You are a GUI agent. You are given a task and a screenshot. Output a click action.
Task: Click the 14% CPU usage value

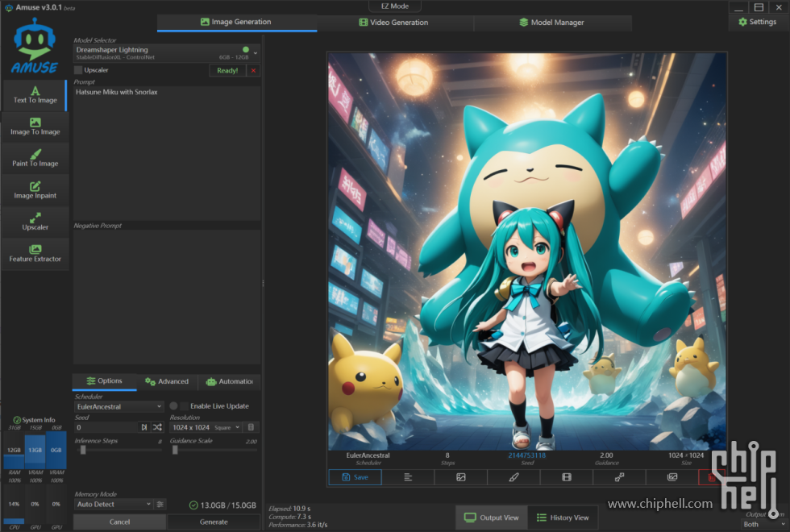tap(14, 504)
